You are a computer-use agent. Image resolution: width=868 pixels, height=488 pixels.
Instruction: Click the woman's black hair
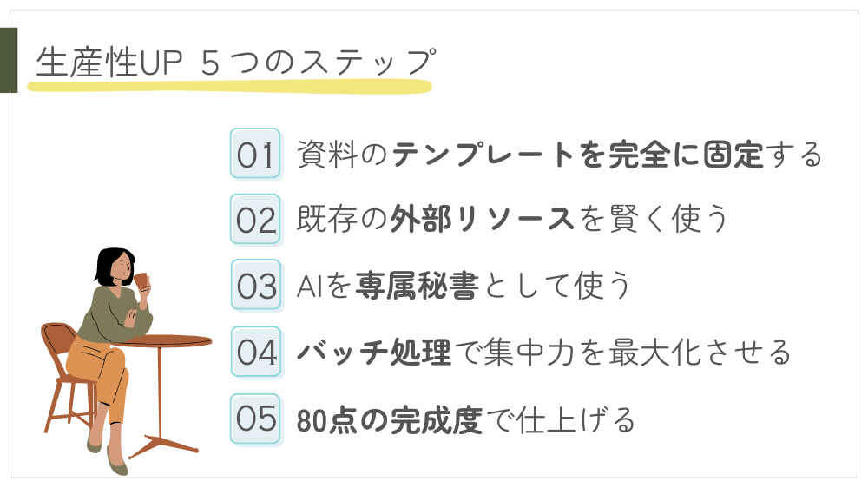click(108, 265)
